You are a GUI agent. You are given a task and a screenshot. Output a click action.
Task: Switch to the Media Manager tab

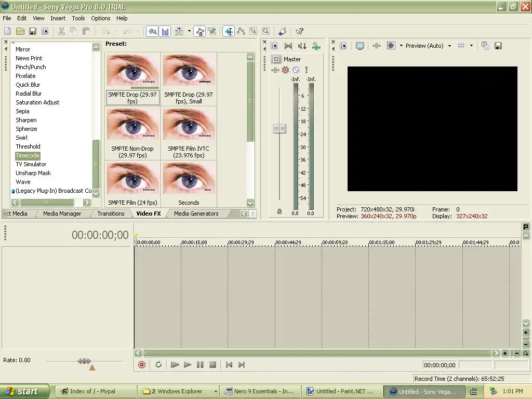point(62,214)
